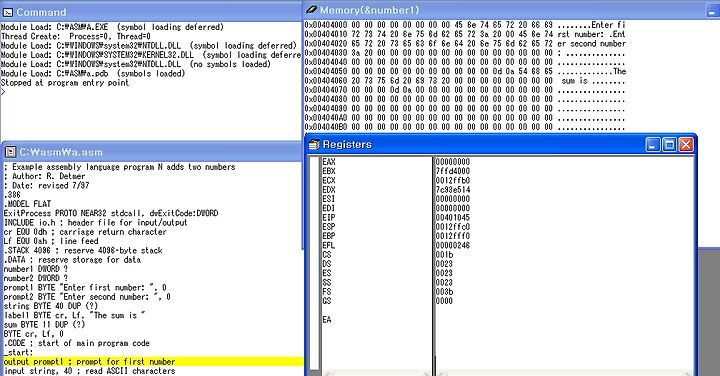This screenshot has height=376, width=720.
Task: Click memory address 0x00404010 row
Action: tap(465, 34)
